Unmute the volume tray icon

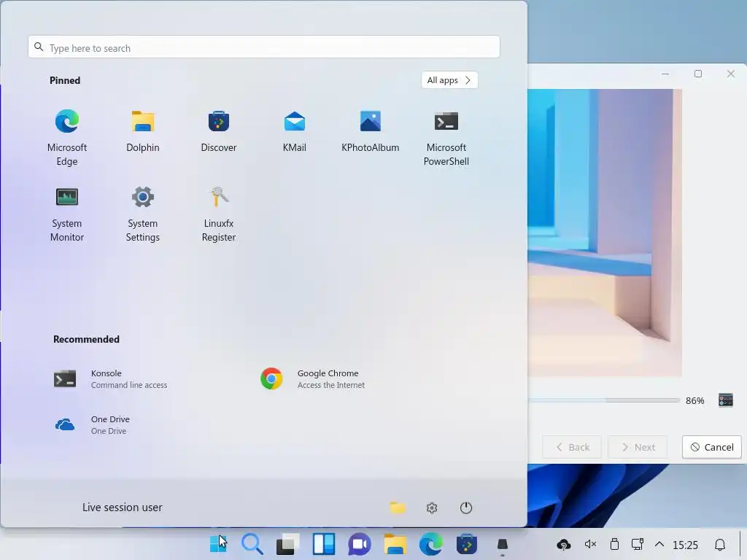pyautogui.click(x=590, y=544)
